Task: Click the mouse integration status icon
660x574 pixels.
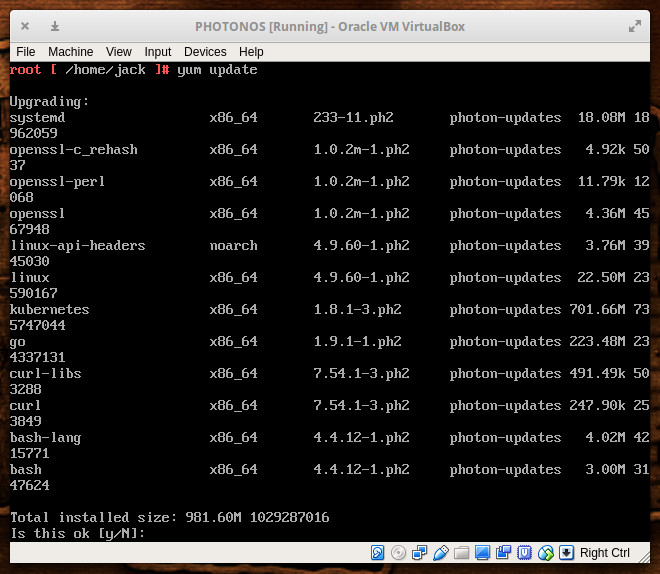Action: [546, 553]
